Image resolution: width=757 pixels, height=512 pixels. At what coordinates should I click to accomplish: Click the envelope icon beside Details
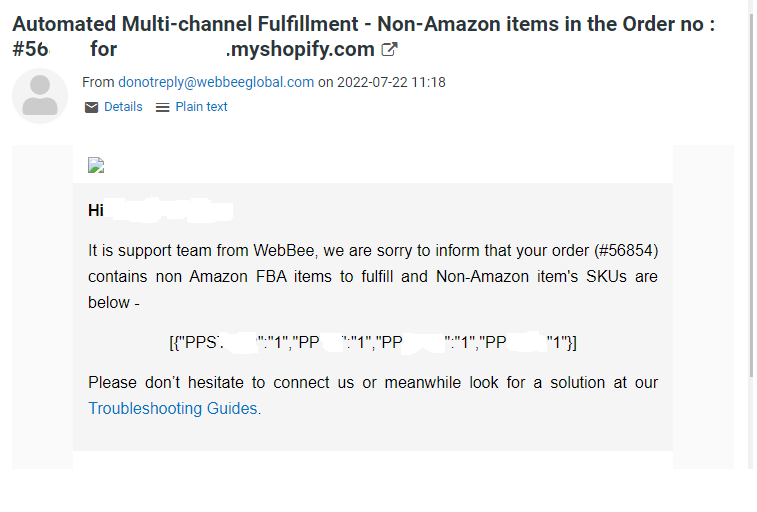pyautogui.click(x=92, y=107)
